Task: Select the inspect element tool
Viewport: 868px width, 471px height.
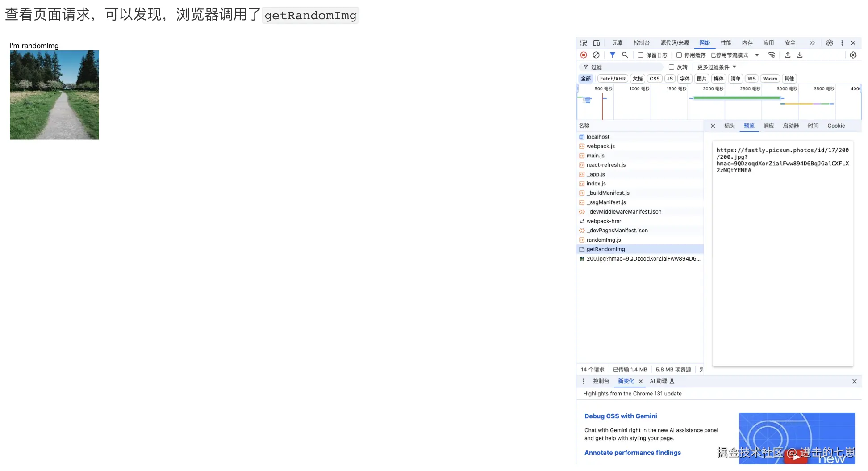Action: click(x=584, y=43)
